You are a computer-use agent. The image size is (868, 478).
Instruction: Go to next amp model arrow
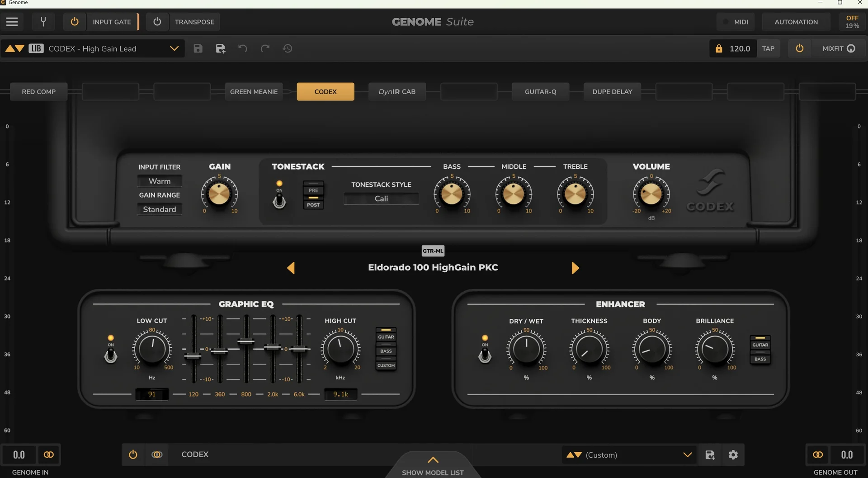[x=575, y=268]
